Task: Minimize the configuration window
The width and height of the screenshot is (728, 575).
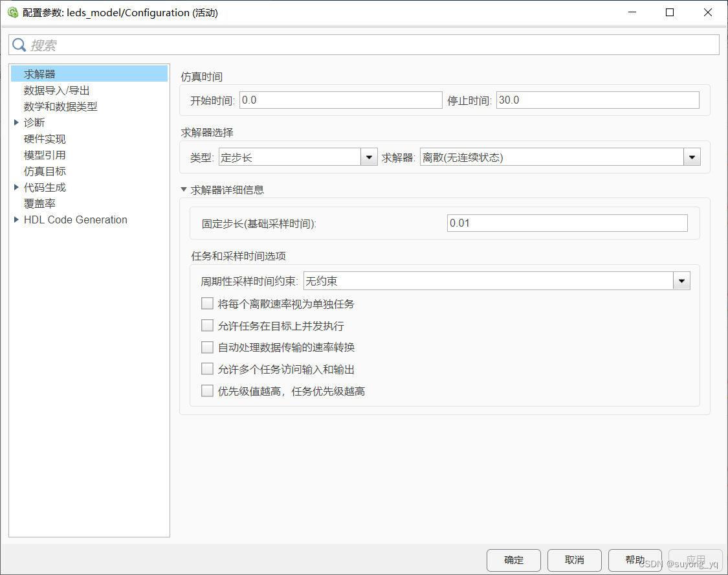Action: pos(632,12)
